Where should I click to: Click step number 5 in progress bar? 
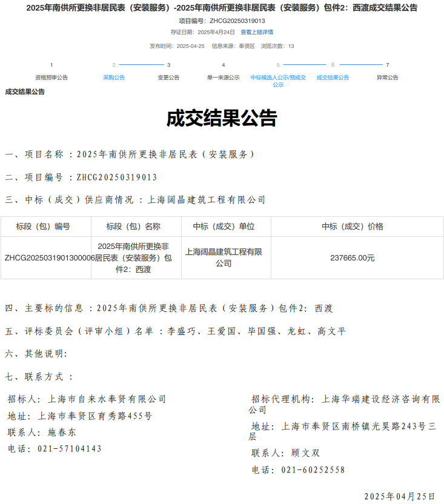(x=278, y=65)
